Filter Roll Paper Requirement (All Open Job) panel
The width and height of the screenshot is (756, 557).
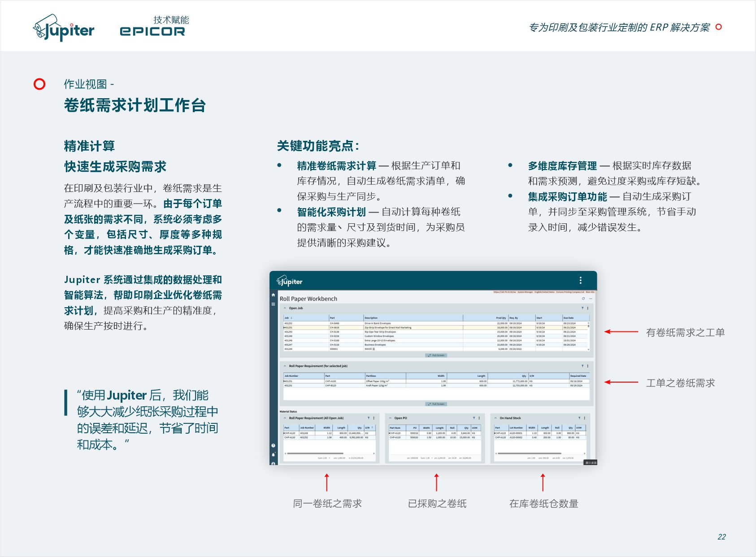(369, 418)
